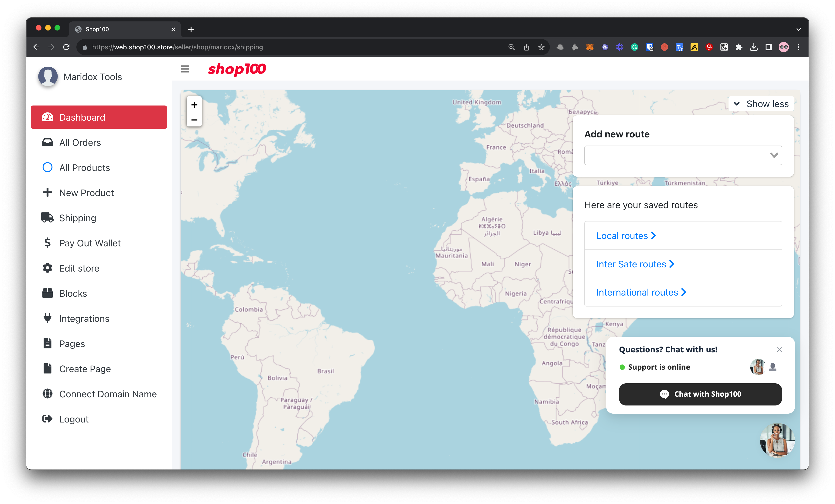The width and height of the screenshot is (835, 504).
Task: Expand International routes
Action: pos(641,292)
